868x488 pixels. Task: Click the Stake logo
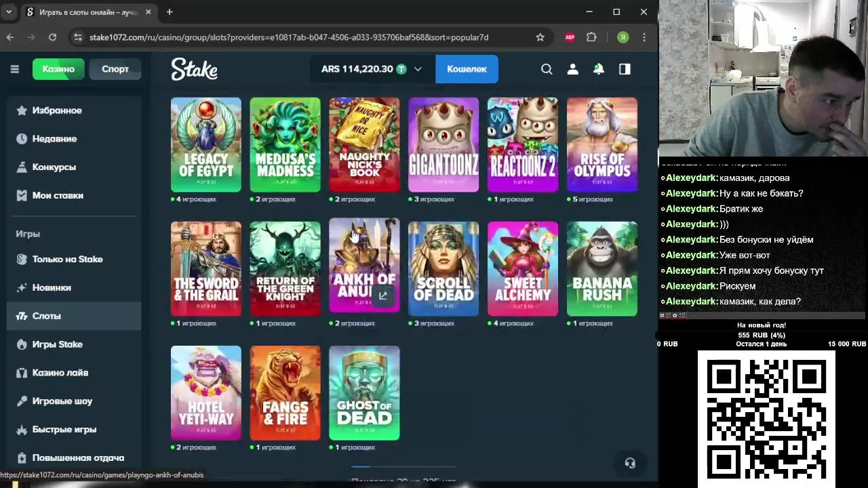pyautogui.click(x=194, y=69)
